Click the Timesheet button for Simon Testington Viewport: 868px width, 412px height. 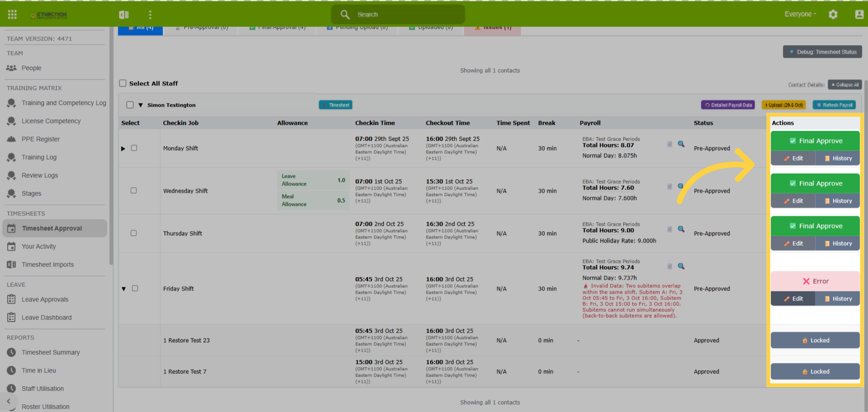click(336, 105)
